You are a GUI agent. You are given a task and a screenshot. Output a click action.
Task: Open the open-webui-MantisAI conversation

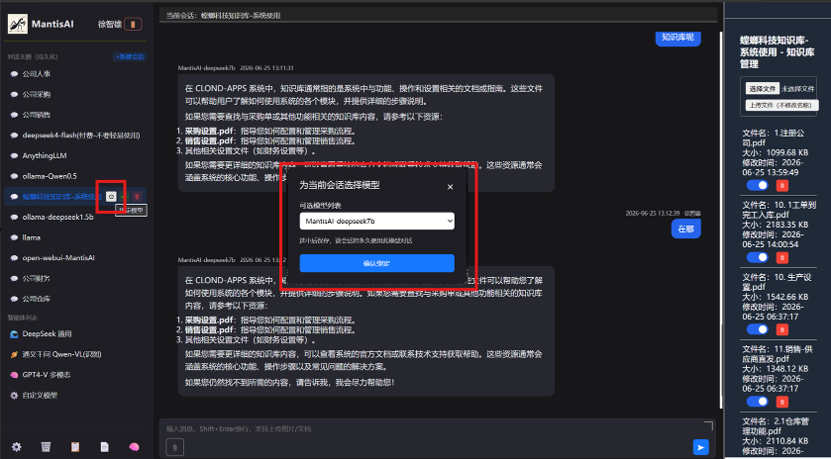point(76,258)
